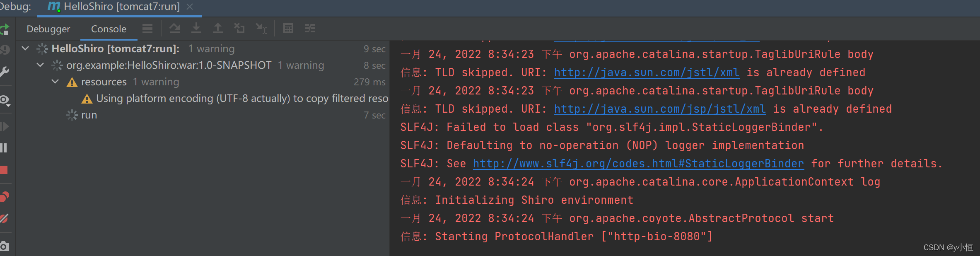Open the Evaluate Expression calculator icon
The width and height of the screenshot is (980, 256).
coord(288,28)
